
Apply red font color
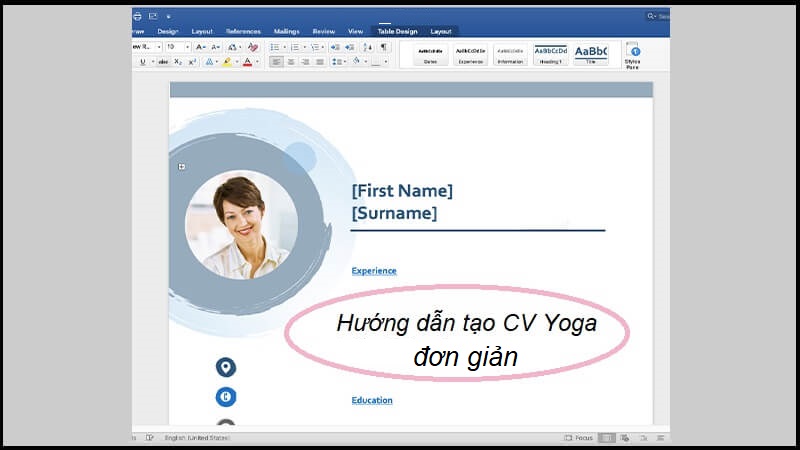[247, 62]
